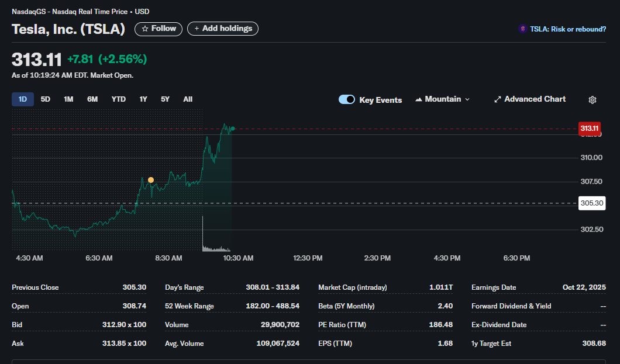Click the Ask value 313.85 x 100

[x=124, y=344]
